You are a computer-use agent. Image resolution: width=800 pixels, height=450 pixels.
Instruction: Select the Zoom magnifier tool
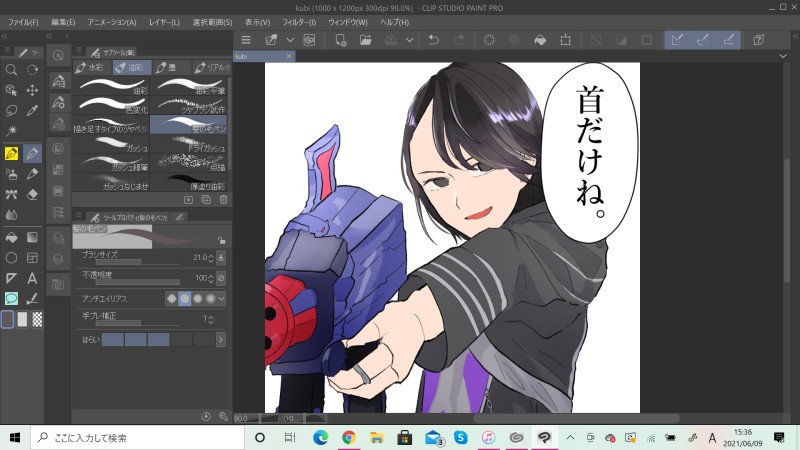tap(11, 70)
